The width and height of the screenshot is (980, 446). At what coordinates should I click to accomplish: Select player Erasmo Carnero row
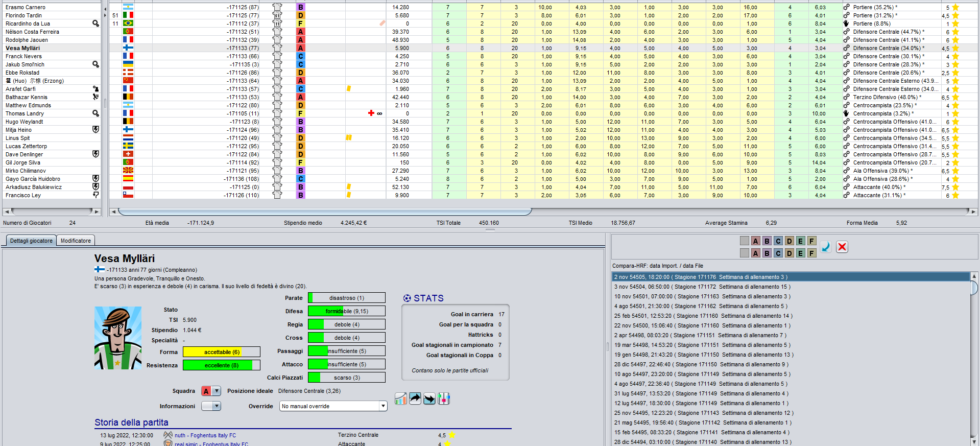[x=51, y=7]
